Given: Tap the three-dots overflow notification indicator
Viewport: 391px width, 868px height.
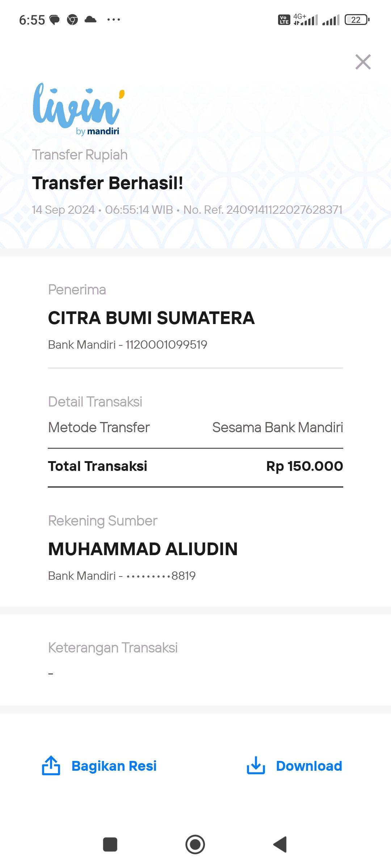Looking at the screenshot, I should [x=114, y=20].
